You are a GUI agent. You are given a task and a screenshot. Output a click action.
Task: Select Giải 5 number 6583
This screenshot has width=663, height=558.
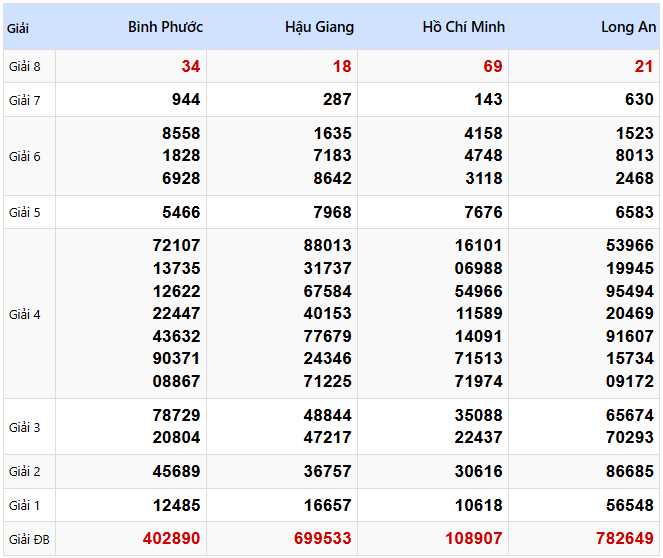pos(634,212)
